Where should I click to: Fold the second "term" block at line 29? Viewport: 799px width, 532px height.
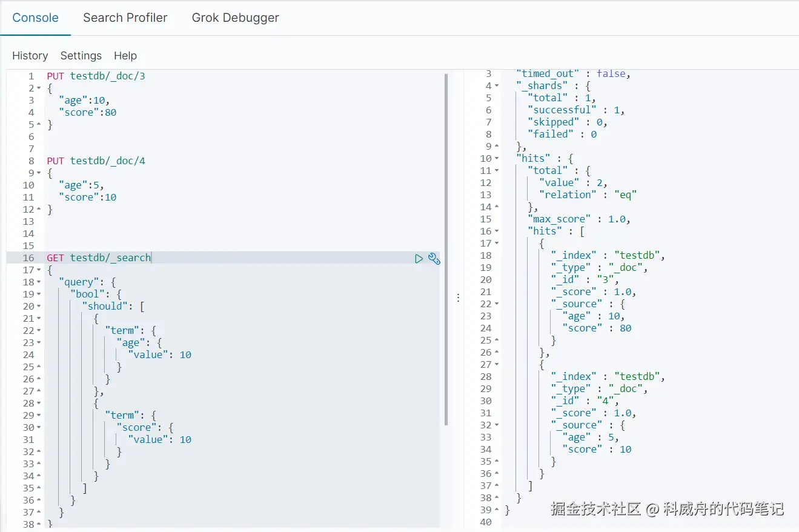[39, 416]
